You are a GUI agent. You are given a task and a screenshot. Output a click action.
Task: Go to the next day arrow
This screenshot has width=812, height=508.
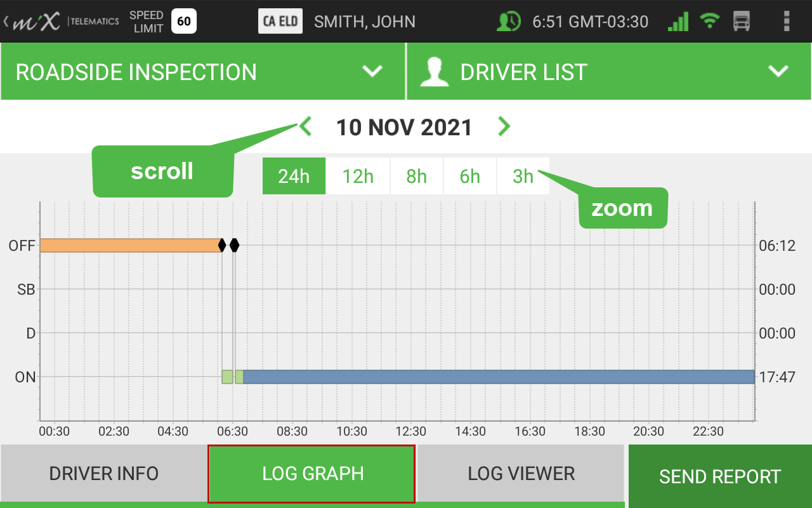coord(504,126)
